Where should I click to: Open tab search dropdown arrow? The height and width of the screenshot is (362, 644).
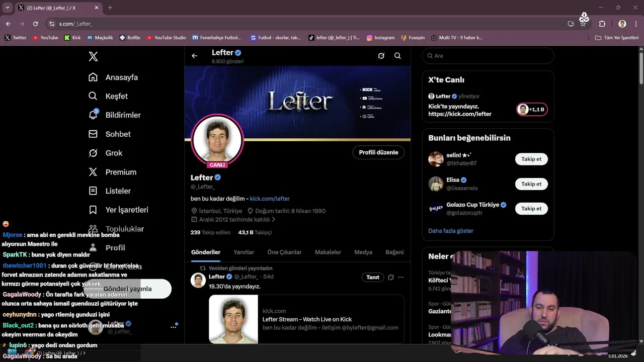tap(8, 8)
